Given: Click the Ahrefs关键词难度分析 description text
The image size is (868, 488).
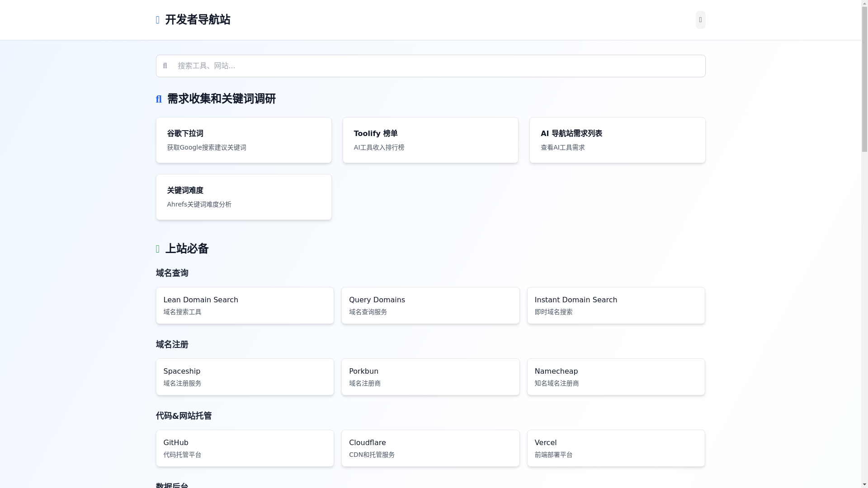Looking at the screenshot, I should pyautogui.click(x=199, y=204).
